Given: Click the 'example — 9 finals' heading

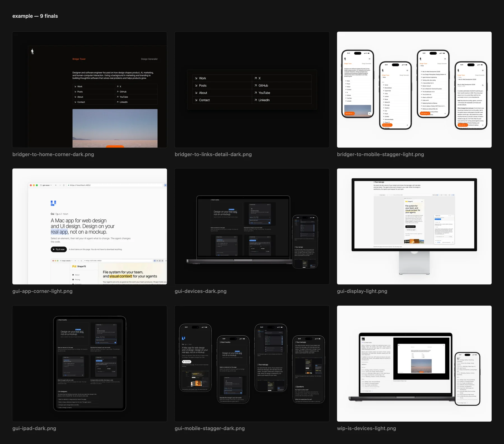Looking at the screenshot, I should 35,16.
